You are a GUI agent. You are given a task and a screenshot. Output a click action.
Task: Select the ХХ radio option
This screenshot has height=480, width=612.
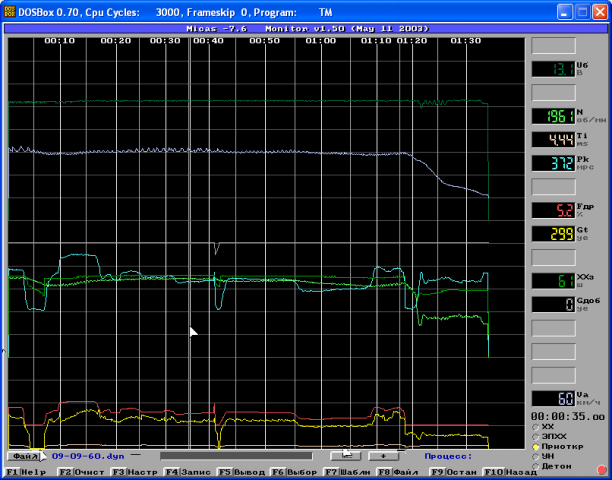pos(537,427)
